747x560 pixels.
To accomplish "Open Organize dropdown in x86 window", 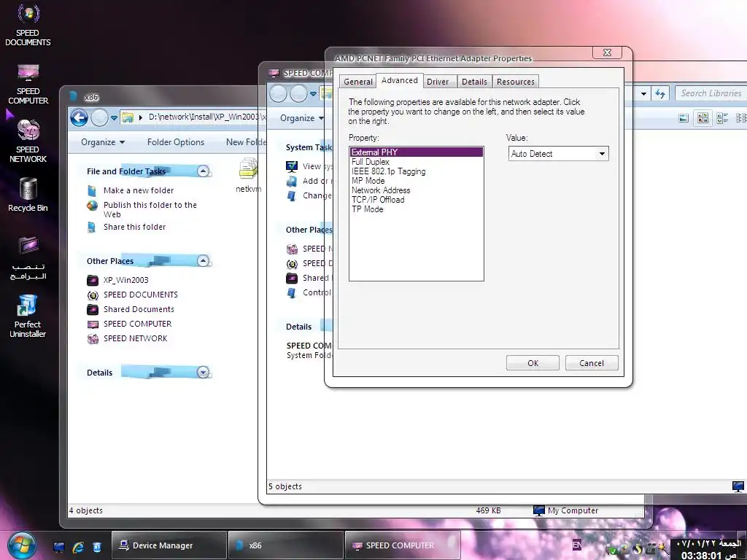I will (102, 142).
